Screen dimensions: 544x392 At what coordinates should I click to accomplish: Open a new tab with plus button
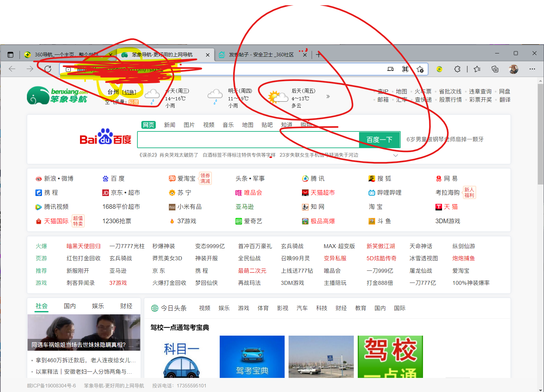coord(318,55)
